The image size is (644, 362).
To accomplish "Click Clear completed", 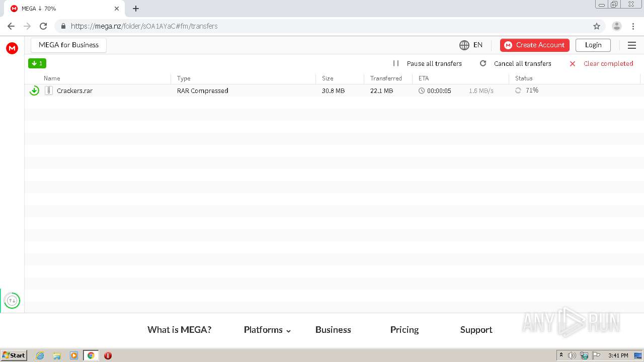I will [608, 63].
